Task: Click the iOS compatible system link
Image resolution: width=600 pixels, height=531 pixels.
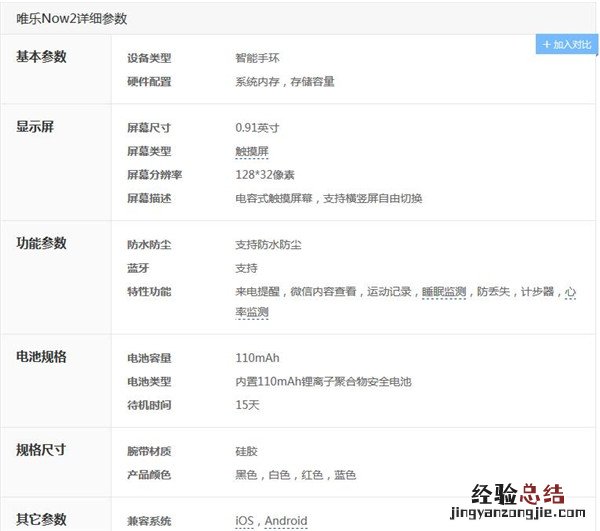Action: pos(245,521)
